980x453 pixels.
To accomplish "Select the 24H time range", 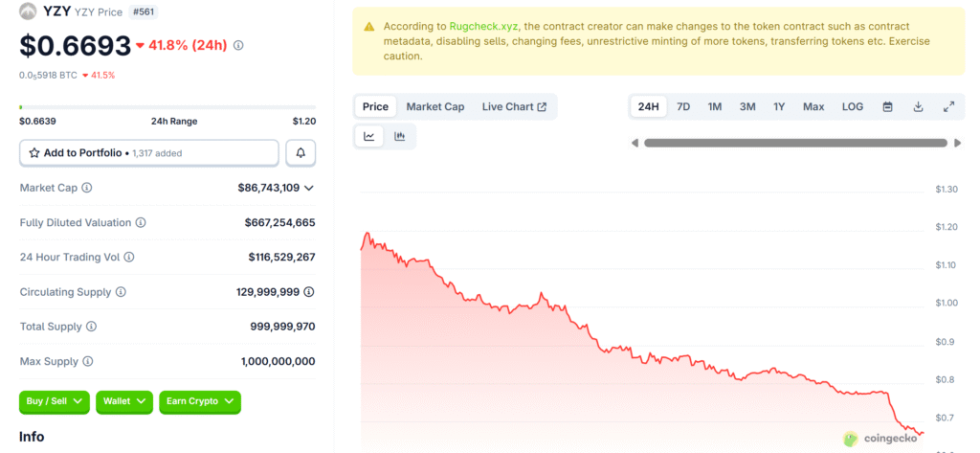I will [x=648, y=106].
